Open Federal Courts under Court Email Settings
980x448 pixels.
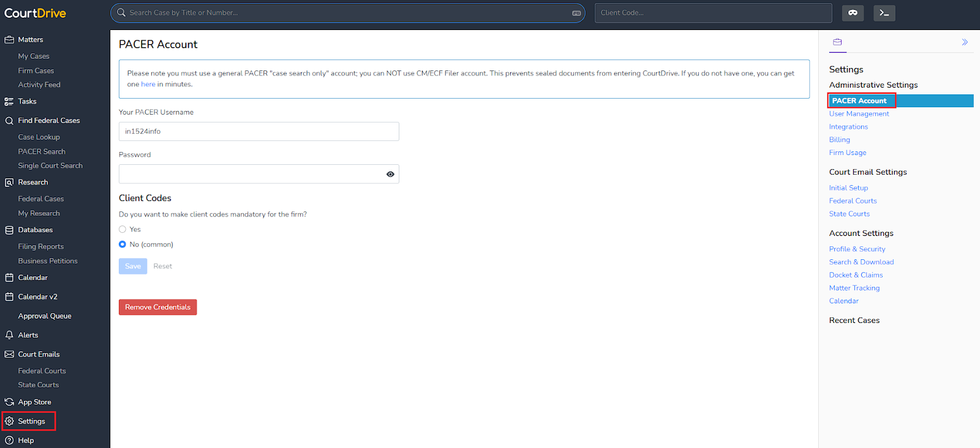853,201
